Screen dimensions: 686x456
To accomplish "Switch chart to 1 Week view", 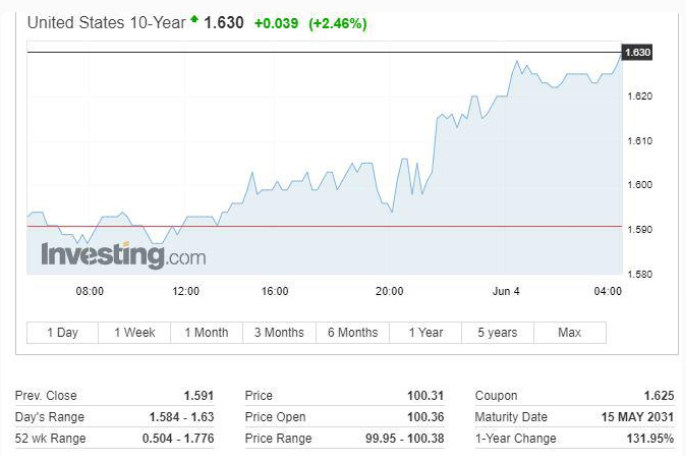I will (134, 333).
